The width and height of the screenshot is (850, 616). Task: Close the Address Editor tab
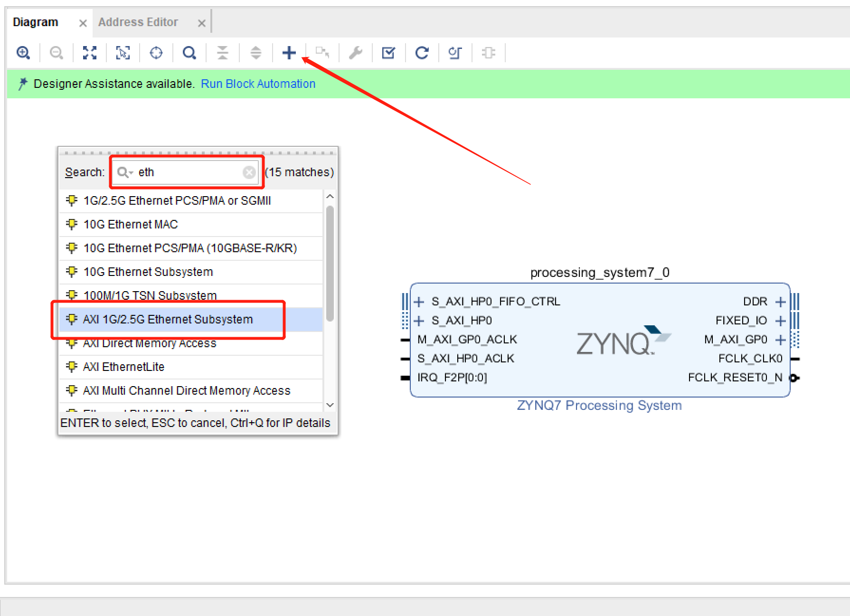[x=202, y=23]
